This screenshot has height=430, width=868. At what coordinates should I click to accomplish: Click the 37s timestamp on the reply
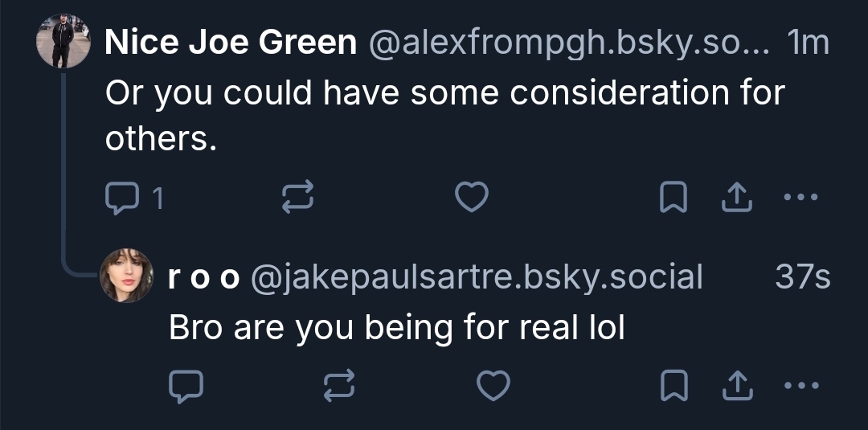(x=803, y=276)
